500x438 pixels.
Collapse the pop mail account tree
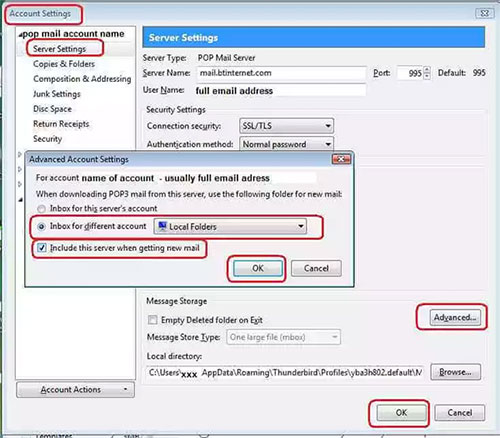(21, 35)
